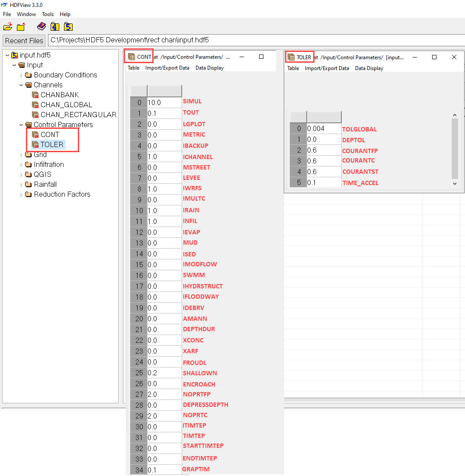Image resolution: width=465 pixels, height=476 pixels.
Task: Open Import/Export Data in TOLER window
Action: 327,68
